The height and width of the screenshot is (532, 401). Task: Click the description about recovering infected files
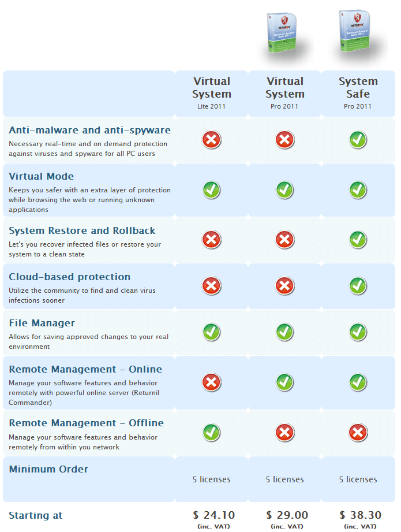(x=85, y=249)
